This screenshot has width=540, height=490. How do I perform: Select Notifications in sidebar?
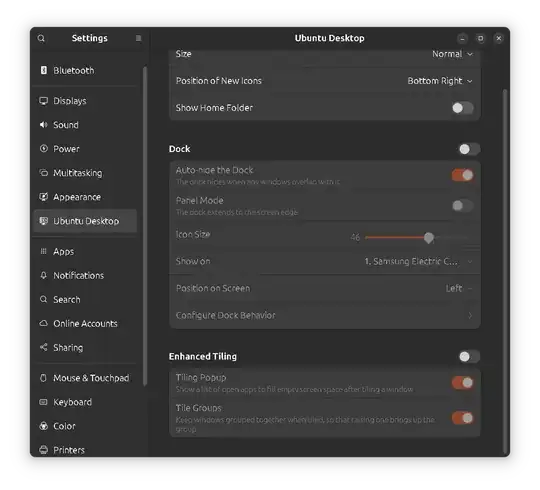click(x=85, y=275)
